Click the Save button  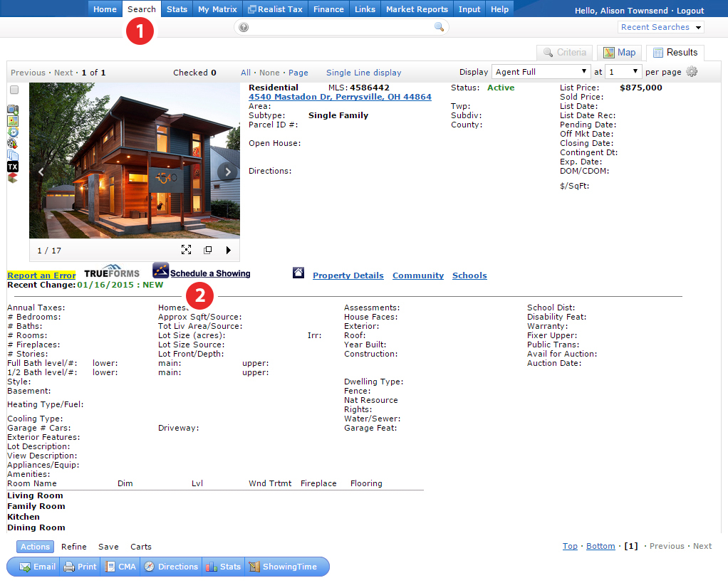click(108, 547)
